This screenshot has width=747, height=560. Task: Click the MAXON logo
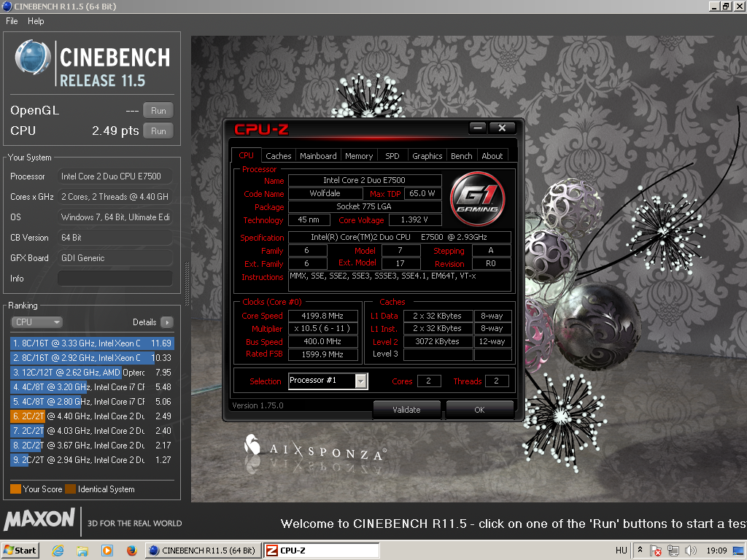(x=39, y=519)
